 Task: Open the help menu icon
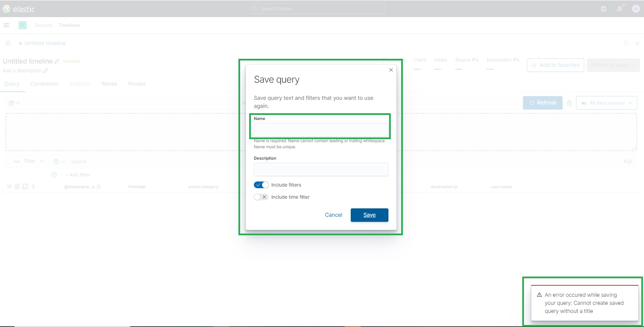[x=604, y=9]
